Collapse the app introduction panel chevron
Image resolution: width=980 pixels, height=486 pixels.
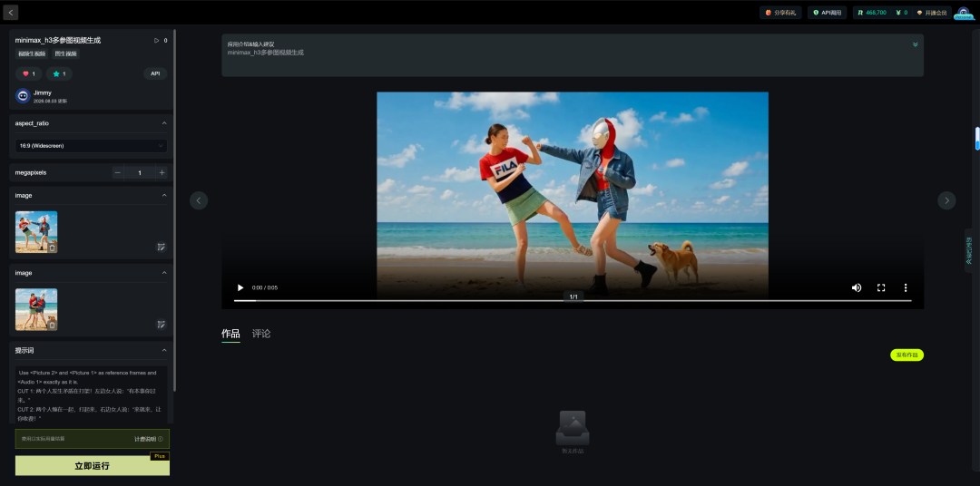(x=915, y=44)
